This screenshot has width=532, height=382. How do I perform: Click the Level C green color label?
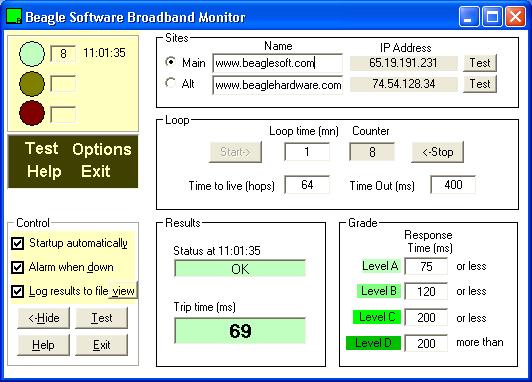point(377,317)
